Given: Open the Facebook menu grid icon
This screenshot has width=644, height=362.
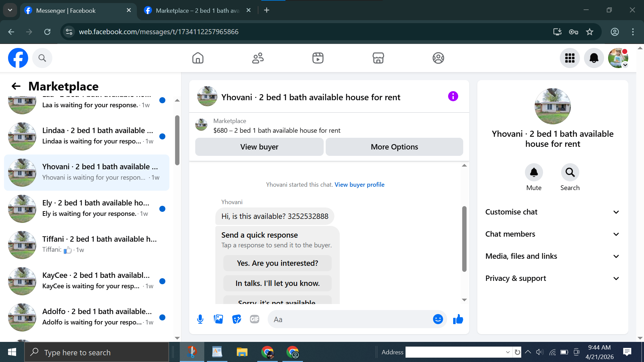Looking at the screenshot, I should [570, 58].
